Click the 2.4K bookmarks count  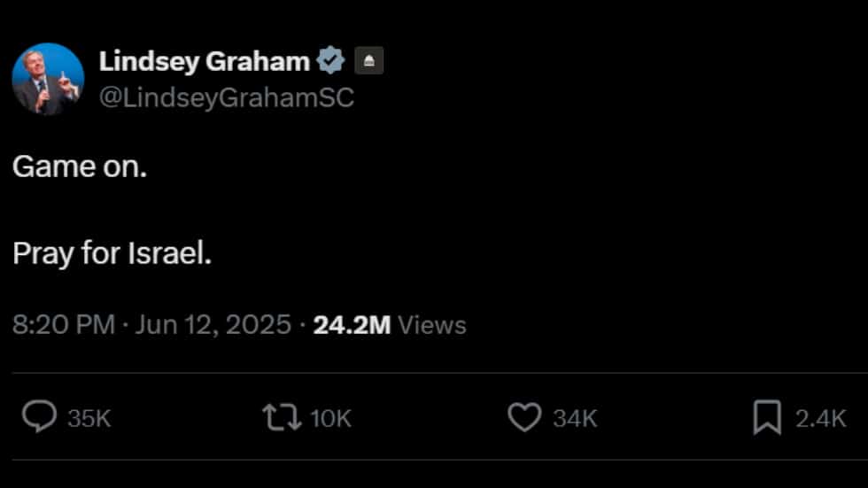pos(820,418)
